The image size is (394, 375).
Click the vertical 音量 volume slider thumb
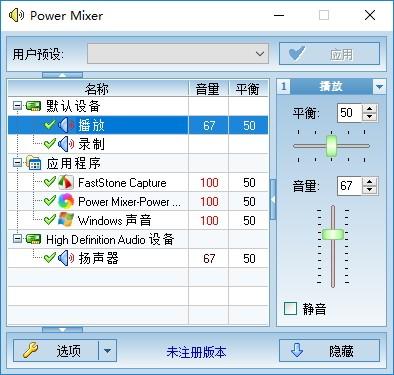click(x=333, y=234)
